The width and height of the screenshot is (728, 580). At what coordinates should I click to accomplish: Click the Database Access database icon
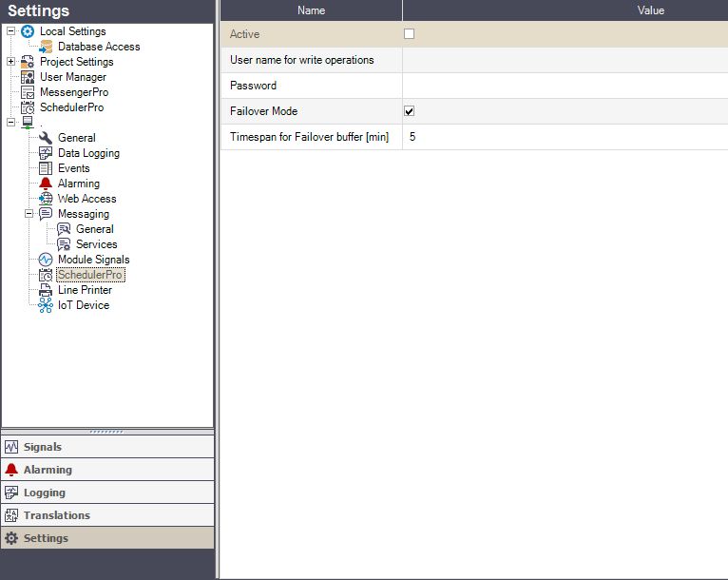46,47
